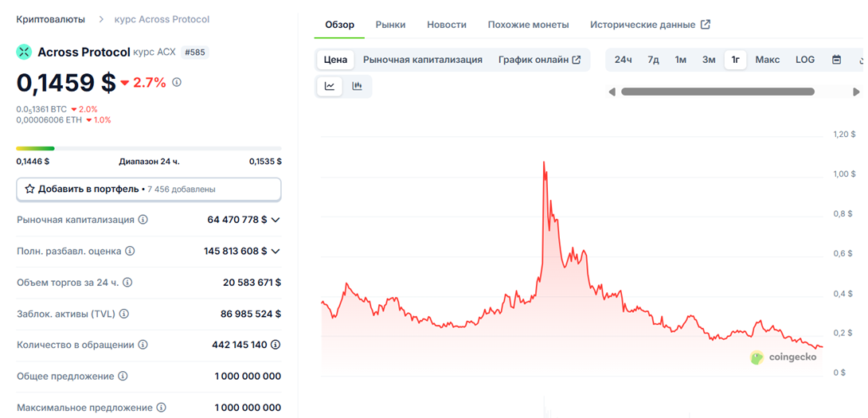Open the Рынки tab
Screen dimensions: 868x418
click(390, 25)
